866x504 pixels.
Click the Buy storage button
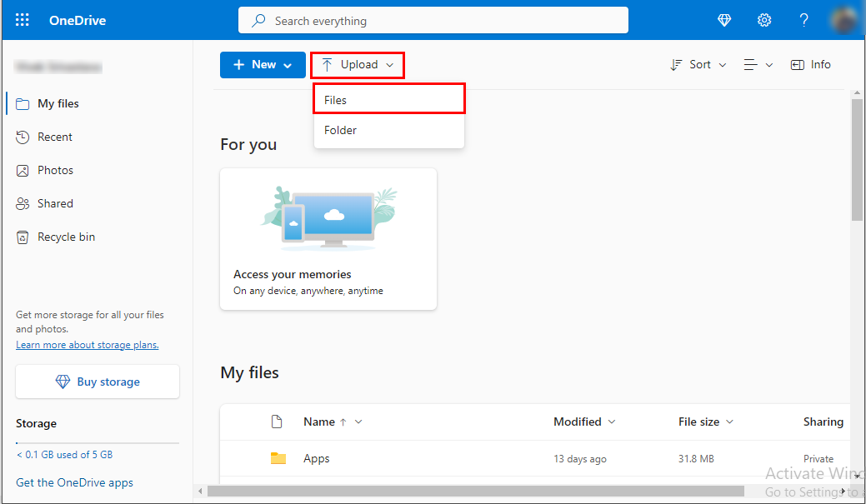point(98,382)
